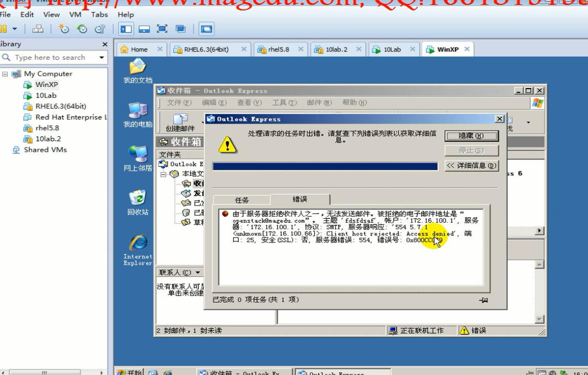Viewport: 588px width, 375px height.
Task: Revert the VM to its previous snapshot
Action: (x=82, y=29)
